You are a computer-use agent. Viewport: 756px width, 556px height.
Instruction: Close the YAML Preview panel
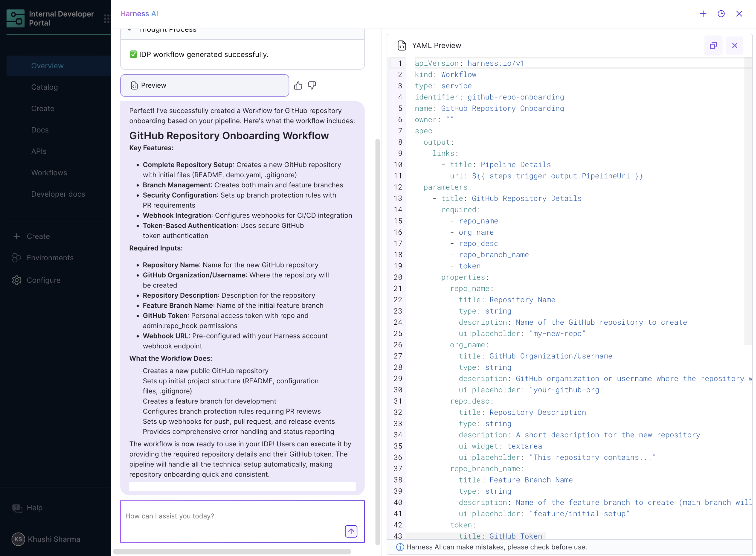pyautogui.click(x=734, y=46)
